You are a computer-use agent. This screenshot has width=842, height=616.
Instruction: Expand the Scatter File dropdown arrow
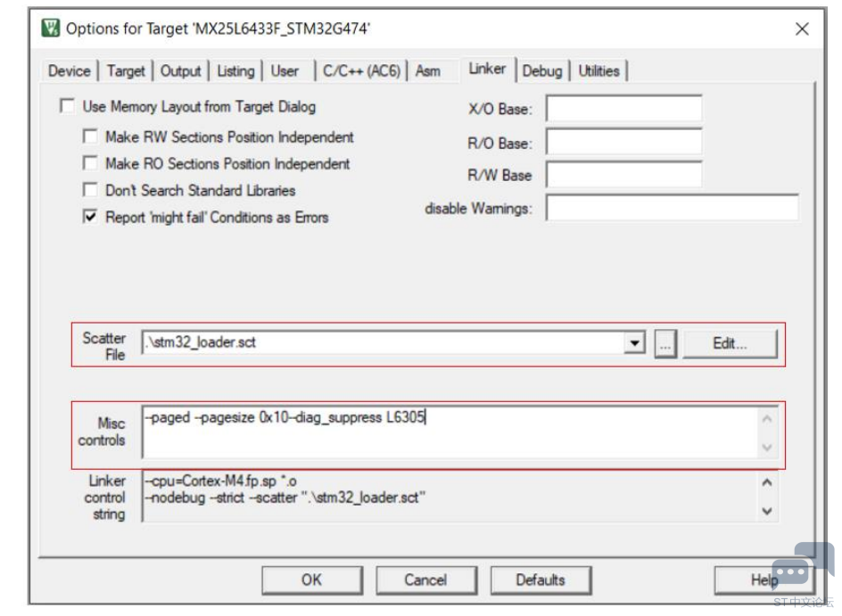point(635,343)
